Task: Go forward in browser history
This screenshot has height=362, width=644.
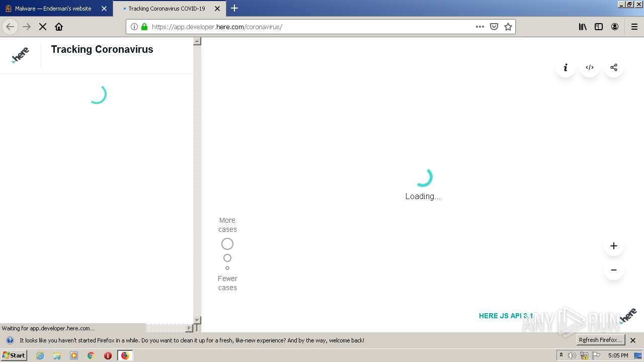Action: [27, 27]
